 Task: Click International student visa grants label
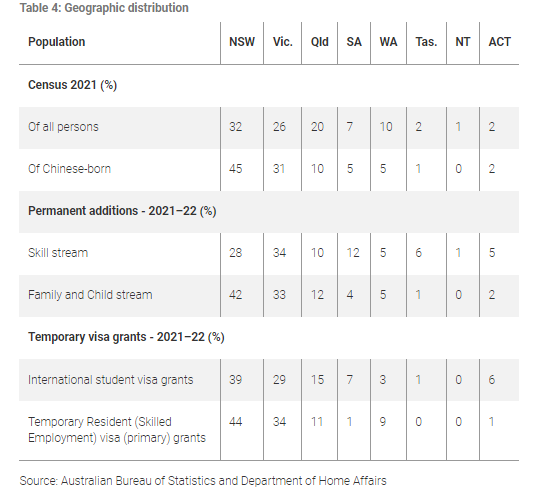tap(111, 380)
